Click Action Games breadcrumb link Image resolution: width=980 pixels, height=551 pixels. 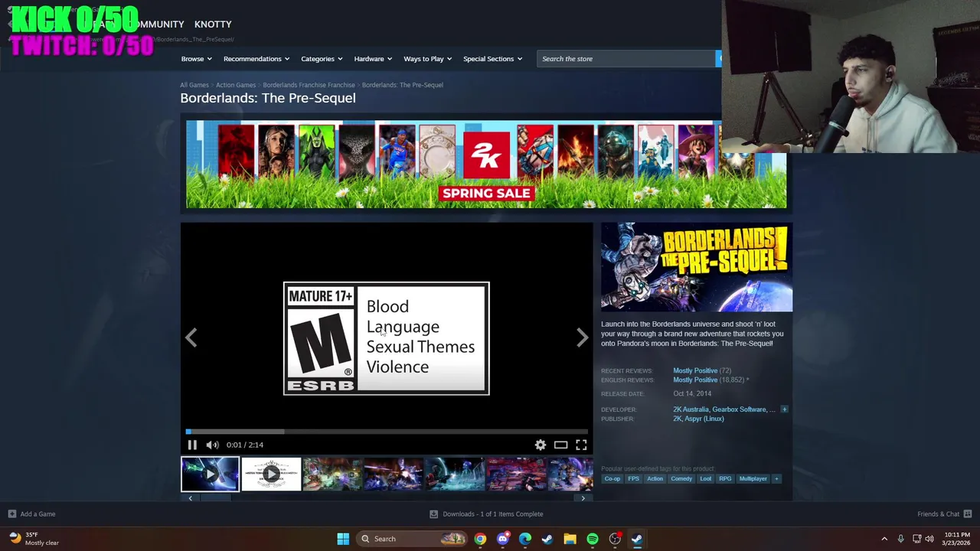pos(236,85)
